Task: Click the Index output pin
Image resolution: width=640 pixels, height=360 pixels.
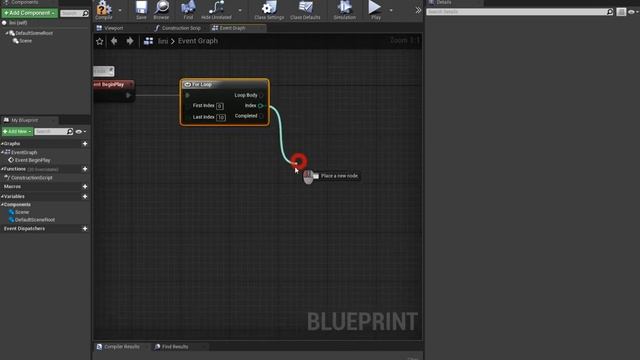Action: tap(260, 106)
